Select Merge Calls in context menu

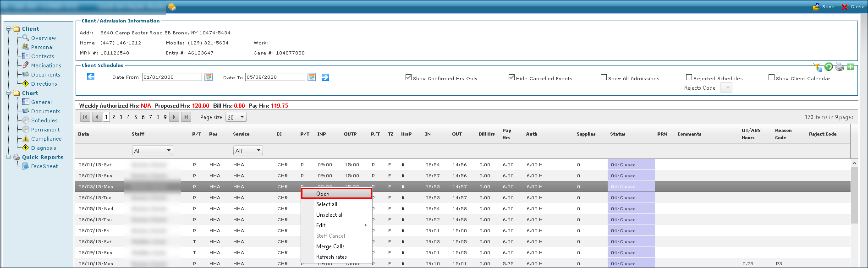(330, 246)
